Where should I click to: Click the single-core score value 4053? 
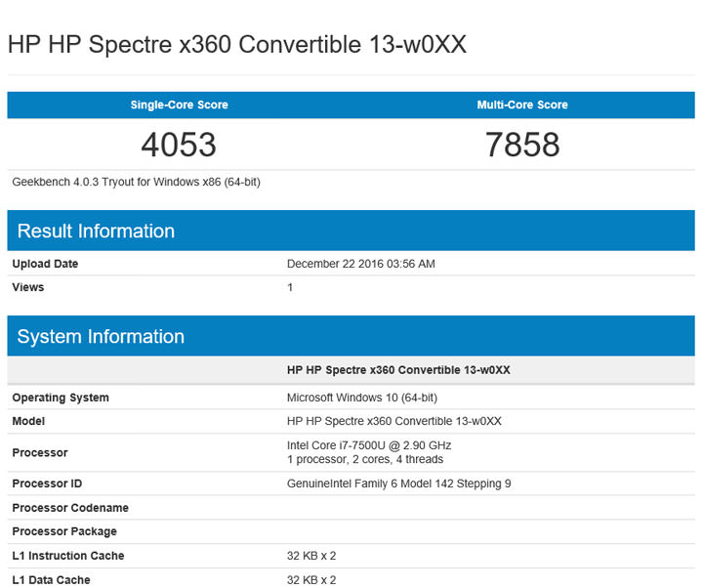click(179, 145)
